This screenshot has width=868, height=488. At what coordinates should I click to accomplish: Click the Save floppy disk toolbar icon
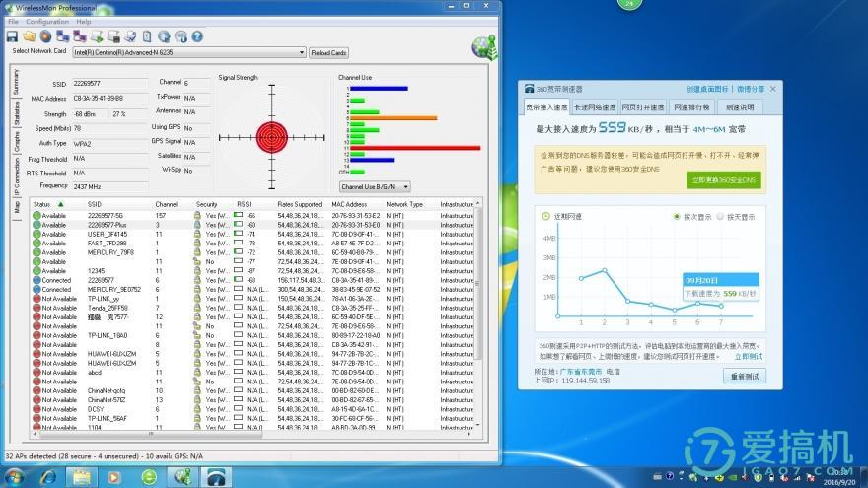(x=12, y=36)
